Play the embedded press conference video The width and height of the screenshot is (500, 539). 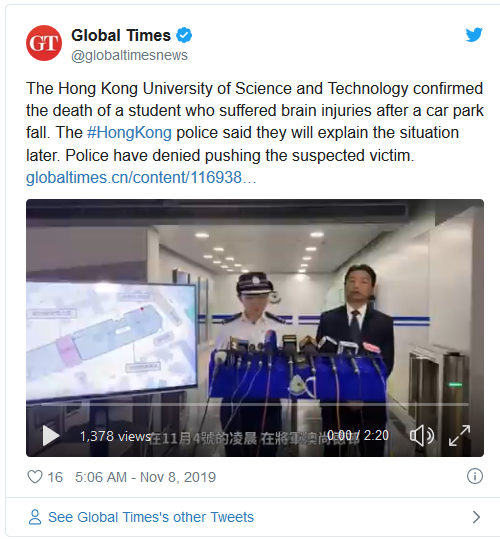pyautogui.click(x=51, y=436)
